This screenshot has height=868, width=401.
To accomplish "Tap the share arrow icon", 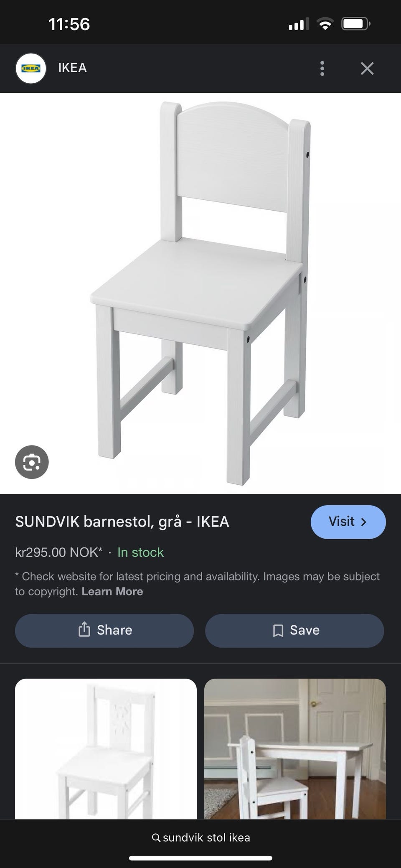I will tap(84, 629).
